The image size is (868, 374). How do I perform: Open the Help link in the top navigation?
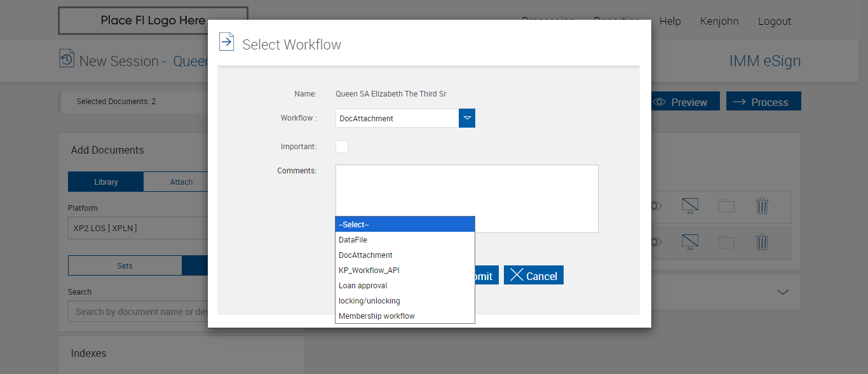tap(670, 22)
